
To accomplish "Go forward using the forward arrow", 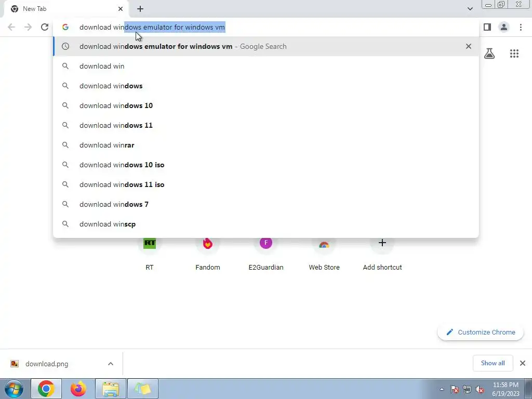I will (x=28, y=27).
